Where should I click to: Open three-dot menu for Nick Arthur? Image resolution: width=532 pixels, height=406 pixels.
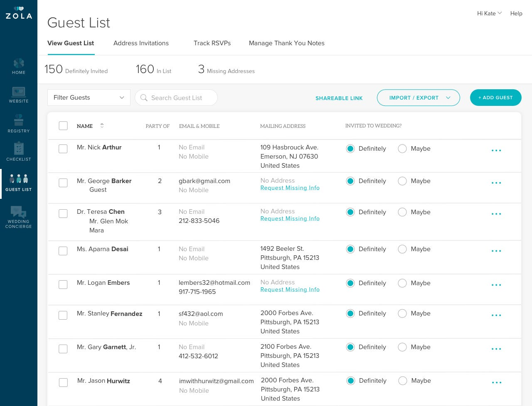[x=496, y=150]
